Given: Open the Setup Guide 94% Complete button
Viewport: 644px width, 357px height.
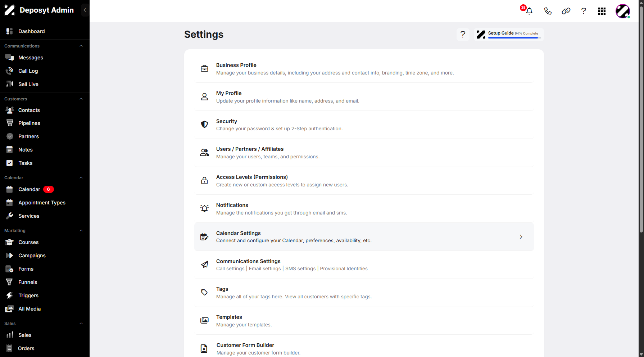Looking at the screenshot, I should (508, 35).
